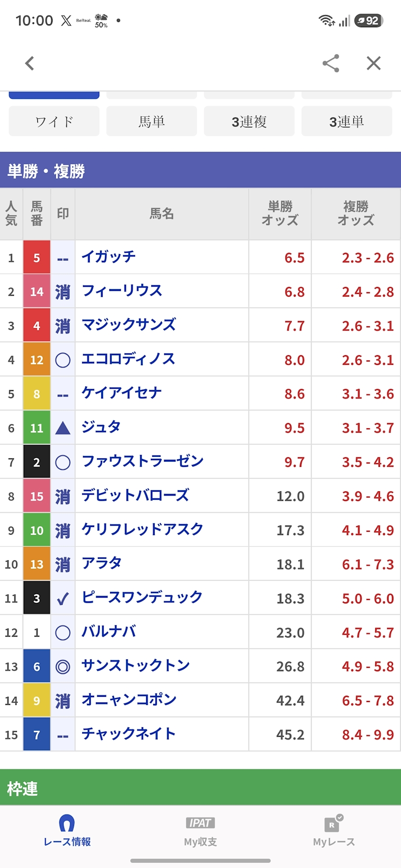The height and width of the screenshot is (868, 401).
Task: Switch to 3連単 odds tab
Action: tap(347, 121)
